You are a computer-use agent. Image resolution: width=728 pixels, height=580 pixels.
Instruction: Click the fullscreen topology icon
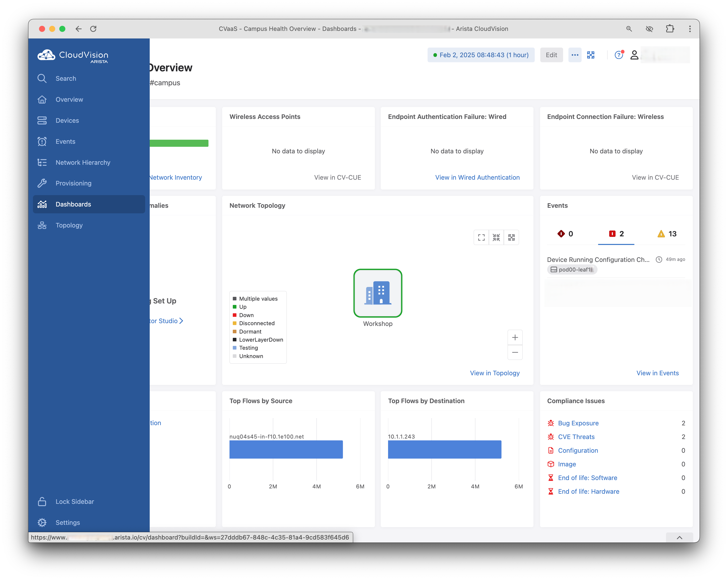click(481, 238)
